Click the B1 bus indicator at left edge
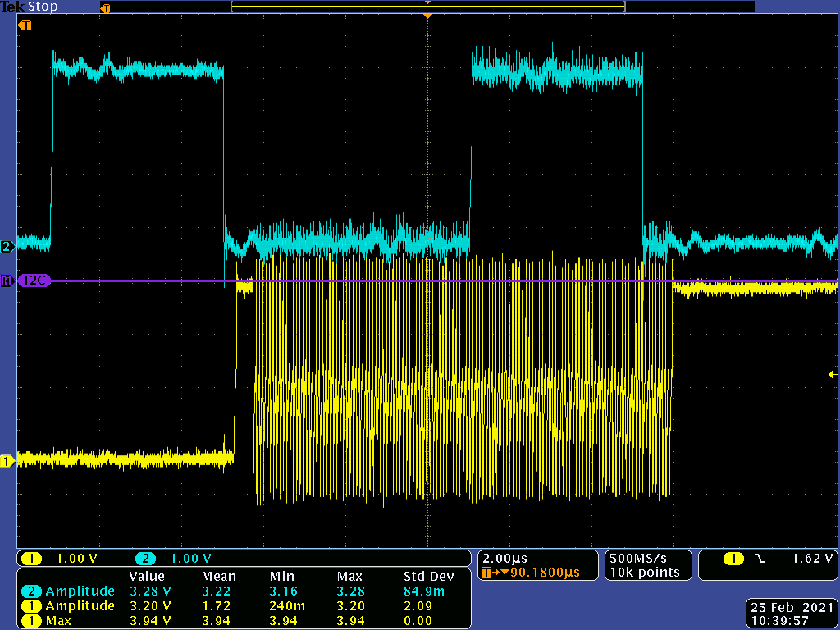The height and width of the screenshot is (630, 840). (x=7, y=281)
